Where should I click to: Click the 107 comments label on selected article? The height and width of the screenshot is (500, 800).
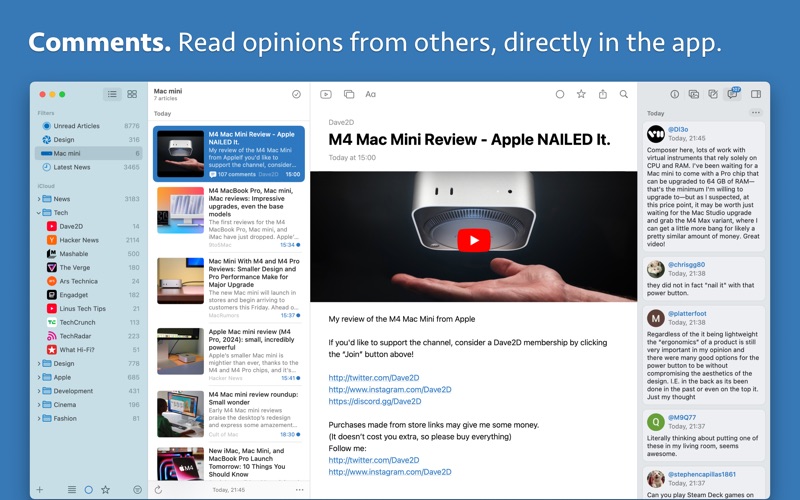point(232,174)
